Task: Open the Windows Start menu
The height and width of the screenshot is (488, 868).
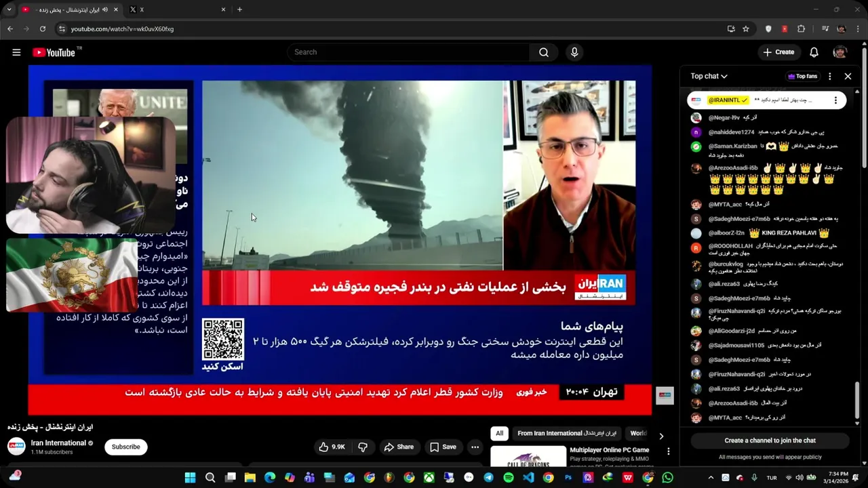Action: coord(191,478)
